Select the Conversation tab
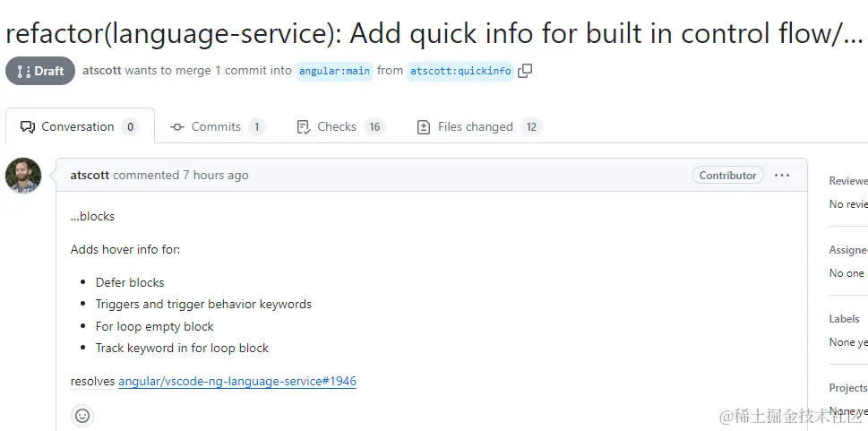 pyautogui.click(x=80, y=126)
